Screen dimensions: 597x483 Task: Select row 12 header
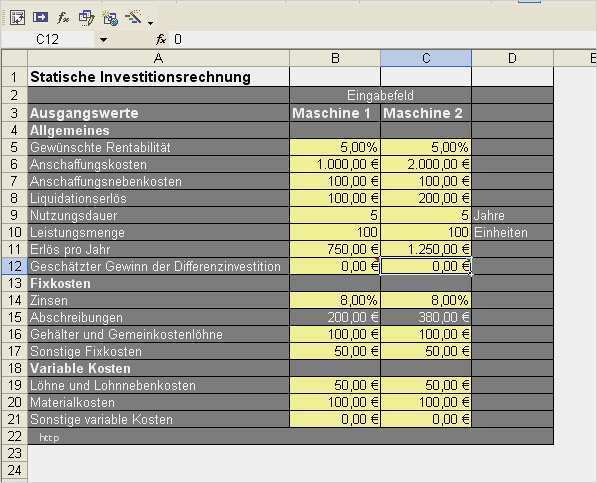[14, 266]
